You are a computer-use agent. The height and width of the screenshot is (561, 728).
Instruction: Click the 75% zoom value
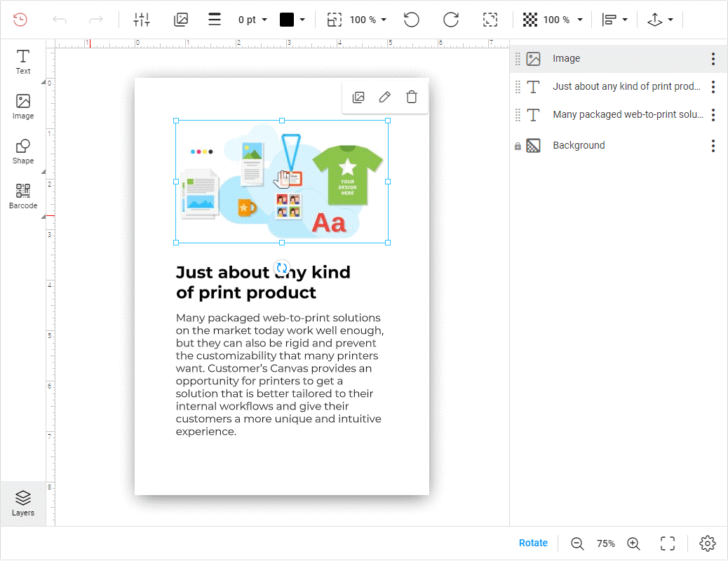(x=605, y=543)
